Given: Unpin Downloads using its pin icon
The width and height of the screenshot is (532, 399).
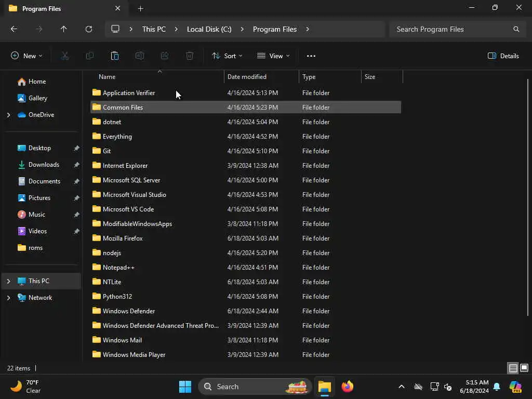Looking at the screenshot, I should 77,165.
